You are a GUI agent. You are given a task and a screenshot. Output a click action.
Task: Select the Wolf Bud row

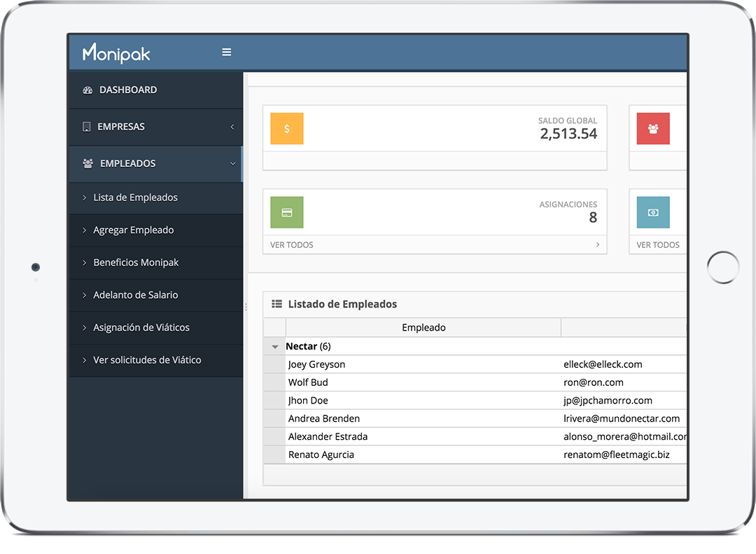tap(475, 382)
